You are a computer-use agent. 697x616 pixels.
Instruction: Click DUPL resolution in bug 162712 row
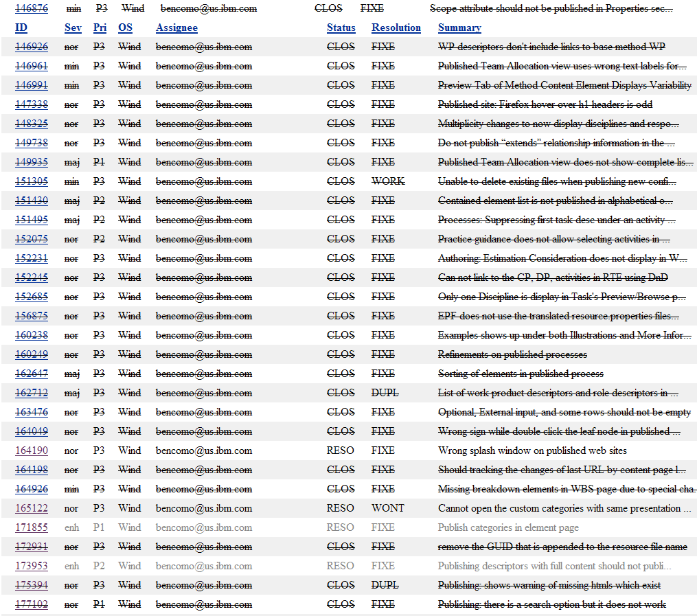pos(385,392)
